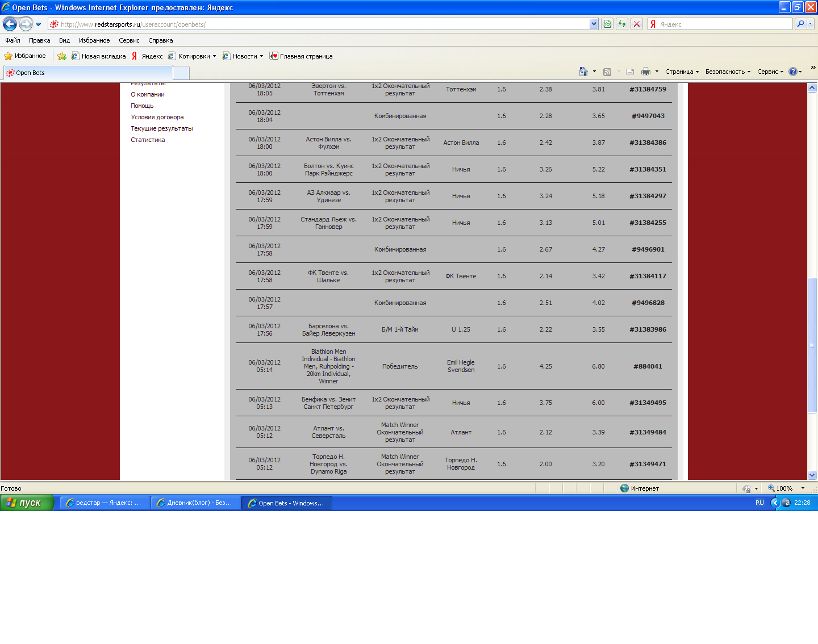This screenshot has height=644, width=818.
Task: Click the Home page icon
Action: (x=583, y=72)
